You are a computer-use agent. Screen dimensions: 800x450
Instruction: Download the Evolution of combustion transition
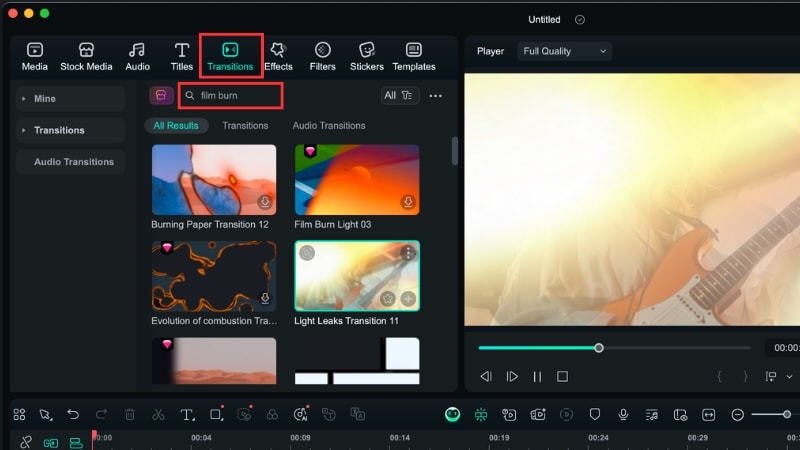click(265, 298)
